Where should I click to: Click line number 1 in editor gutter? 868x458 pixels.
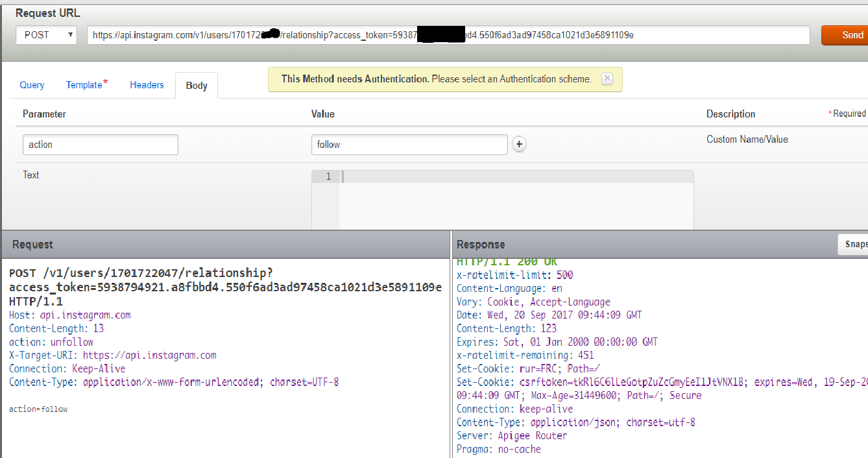[x=328, y=177]
